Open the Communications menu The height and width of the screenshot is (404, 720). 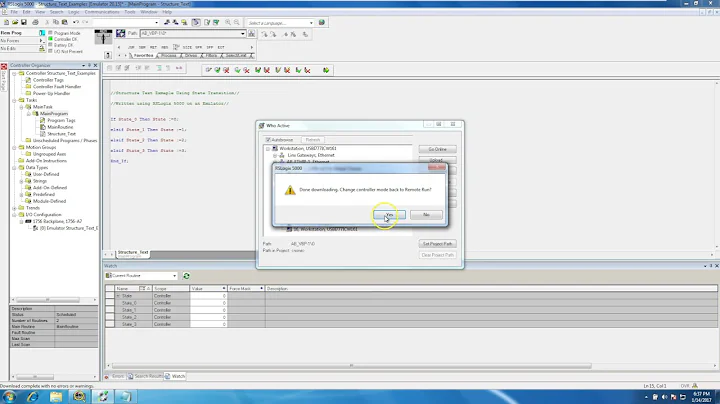102,12
